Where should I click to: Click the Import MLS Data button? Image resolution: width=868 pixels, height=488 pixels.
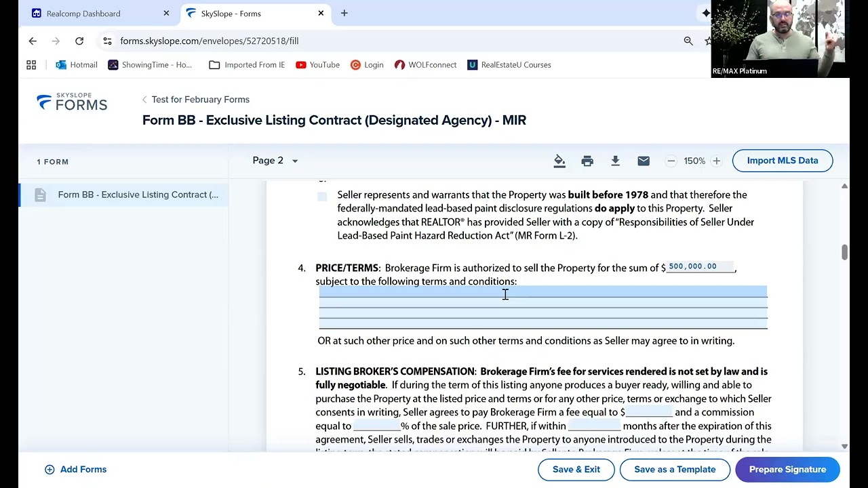(783, 161)
